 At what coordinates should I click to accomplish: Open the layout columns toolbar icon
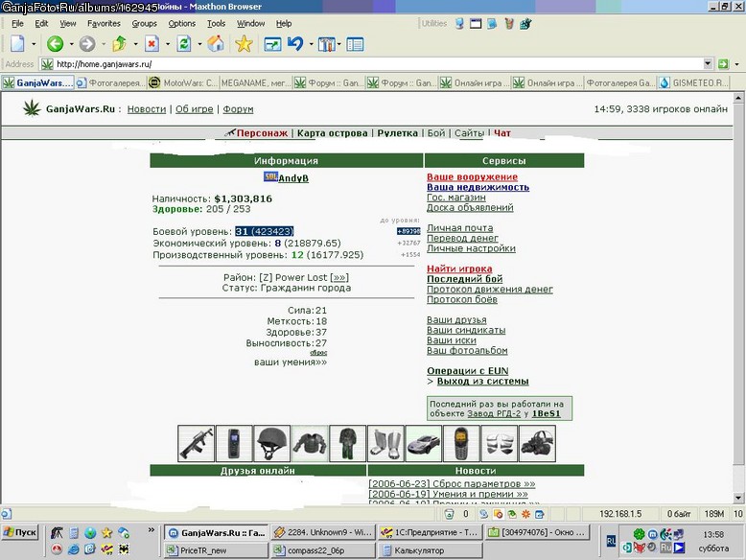327,44
